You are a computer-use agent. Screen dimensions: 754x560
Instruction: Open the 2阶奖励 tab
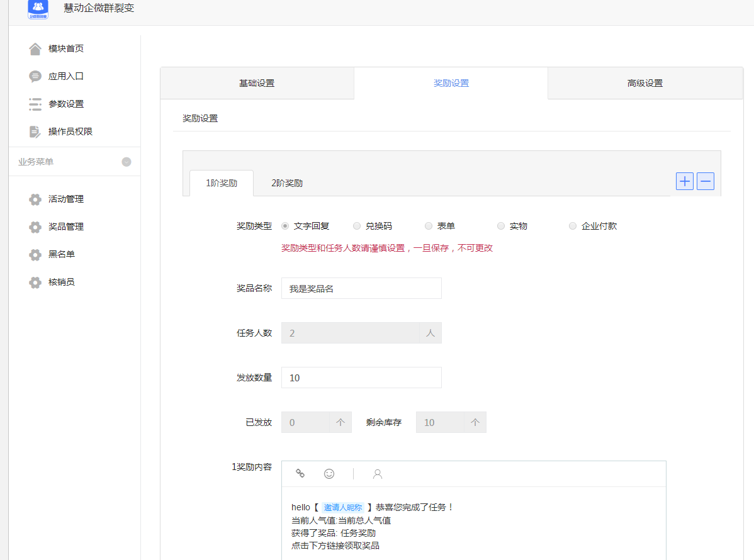click(x=287, y=182)
